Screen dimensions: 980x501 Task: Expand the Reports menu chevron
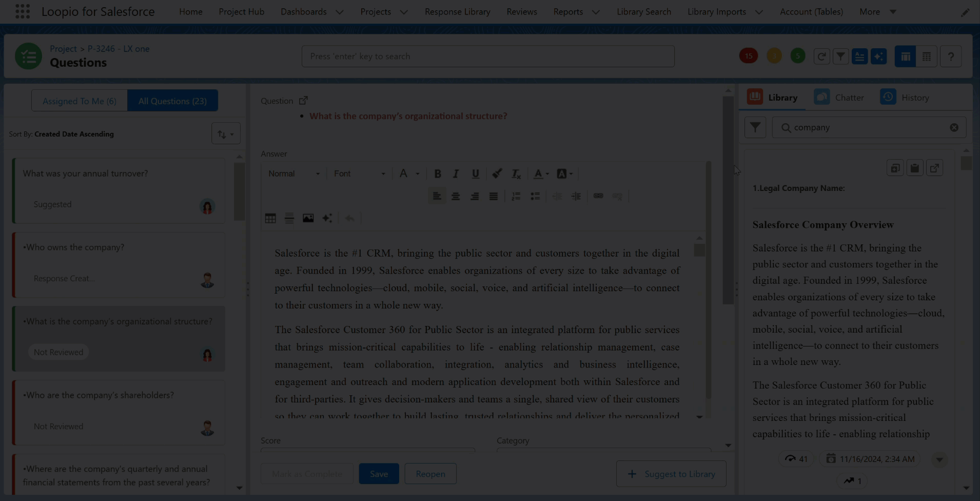596,12
